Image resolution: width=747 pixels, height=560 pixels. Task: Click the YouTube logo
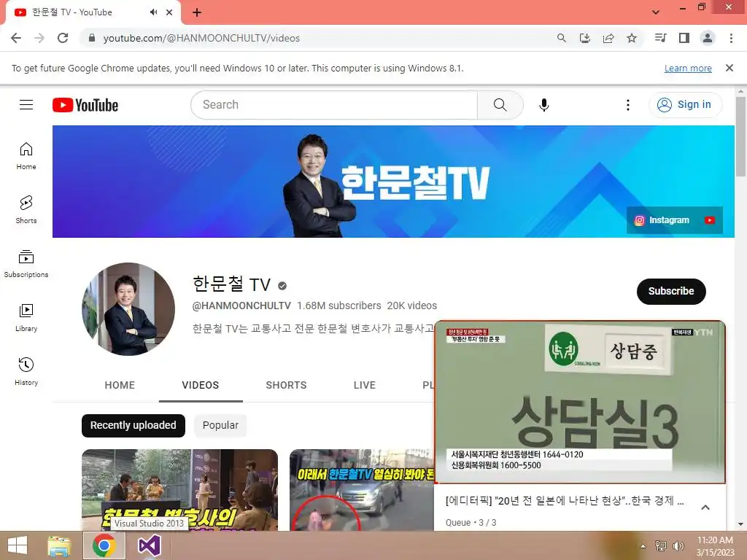(85, 105)
